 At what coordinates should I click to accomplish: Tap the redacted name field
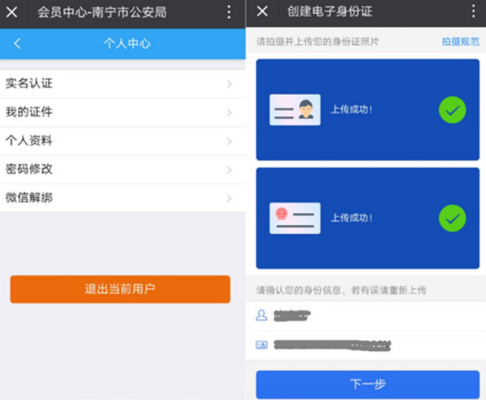pos(292,315)
